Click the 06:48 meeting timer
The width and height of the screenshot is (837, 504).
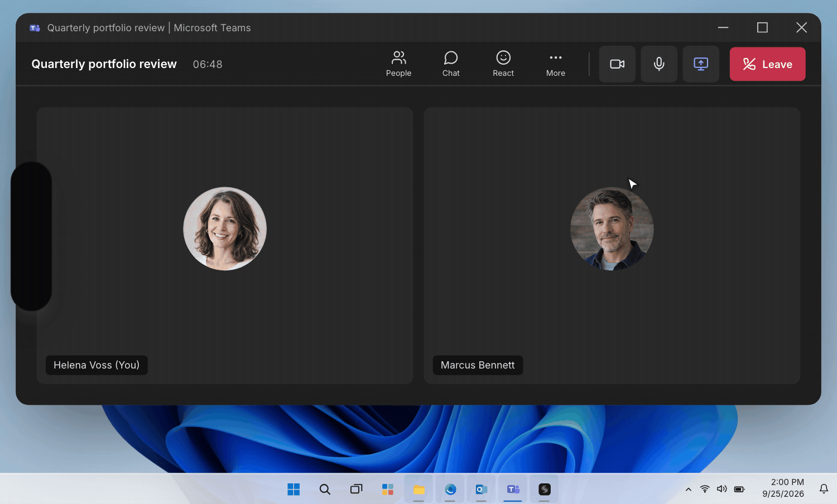[208, 65]
